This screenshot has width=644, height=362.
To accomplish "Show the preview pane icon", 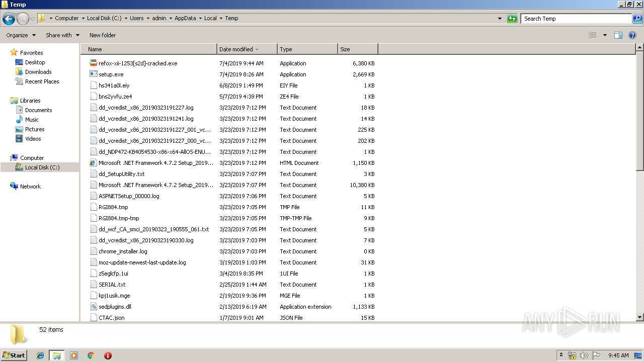I will pos(618,35).
